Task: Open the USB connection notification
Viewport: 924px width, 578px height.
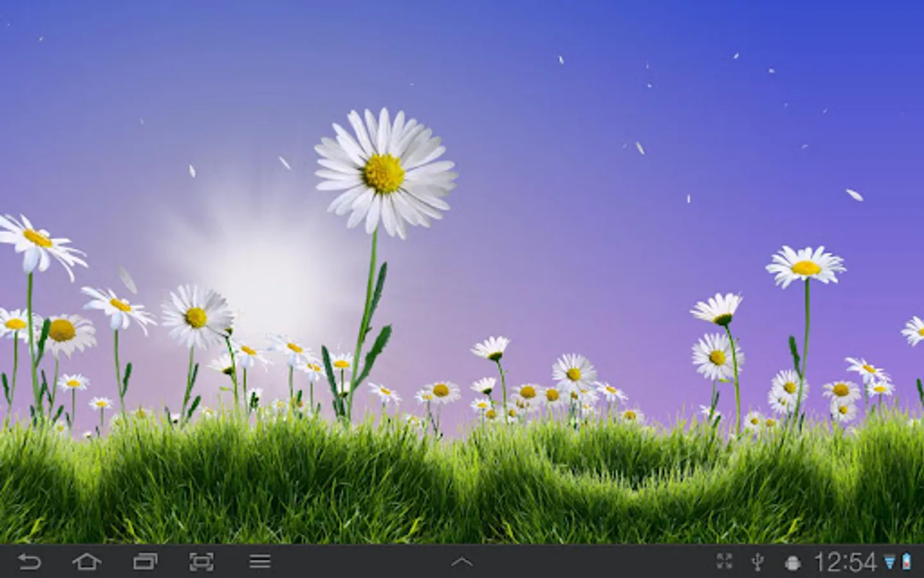Action: [x=758, y=563]
